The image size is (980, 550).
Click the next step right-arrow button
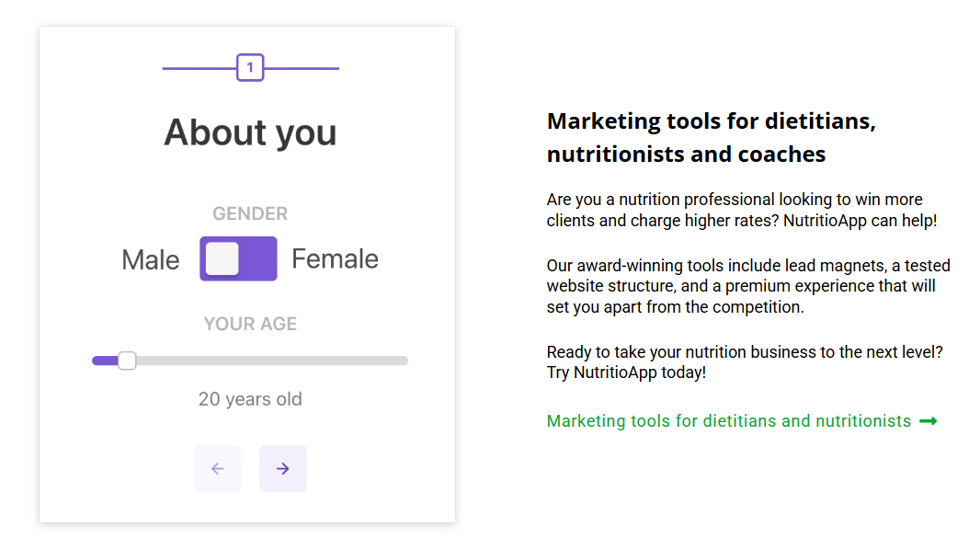coord(282,469)
